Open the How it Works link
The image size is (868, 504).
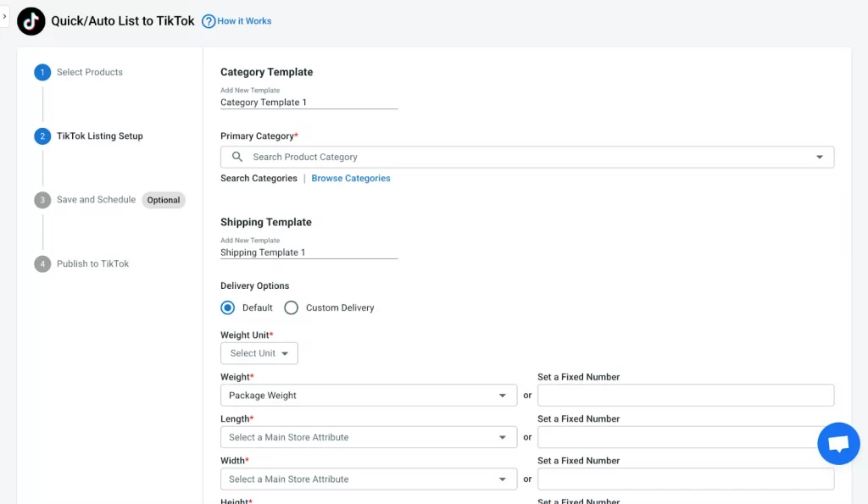click(x=244, y=21)
